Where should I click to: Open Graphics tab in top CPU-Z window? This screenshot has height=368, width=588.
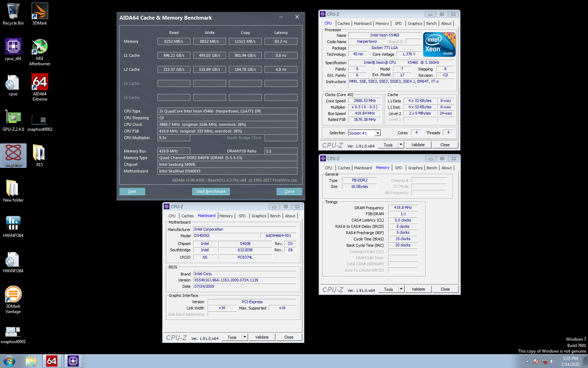415,23
